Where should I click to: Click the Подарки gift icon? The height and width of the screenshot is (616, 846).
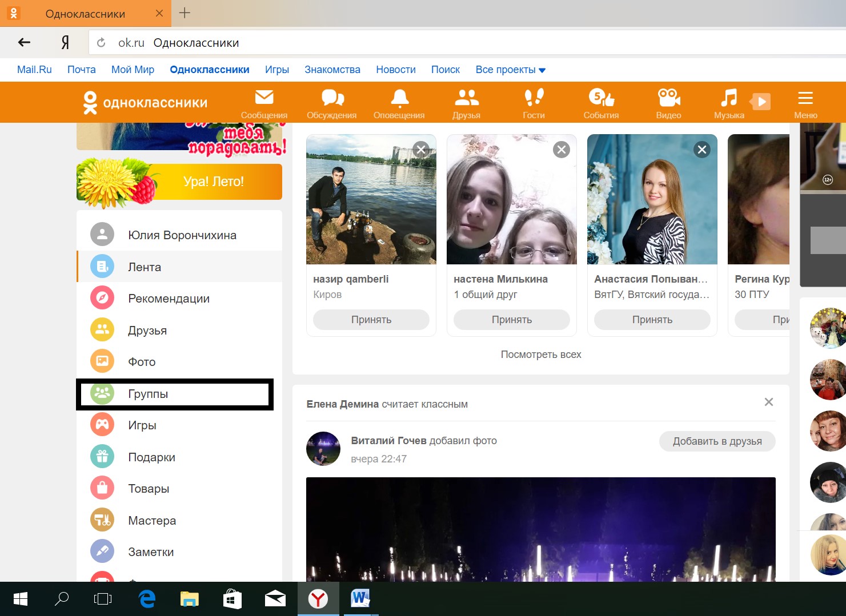pos(102,456)
